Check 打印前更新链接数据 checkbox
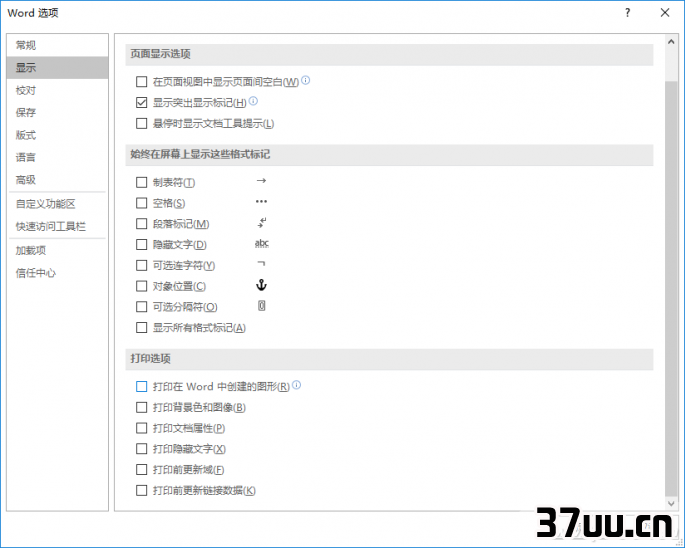This screenshot has width=685, height=548. tap(142, 491)
